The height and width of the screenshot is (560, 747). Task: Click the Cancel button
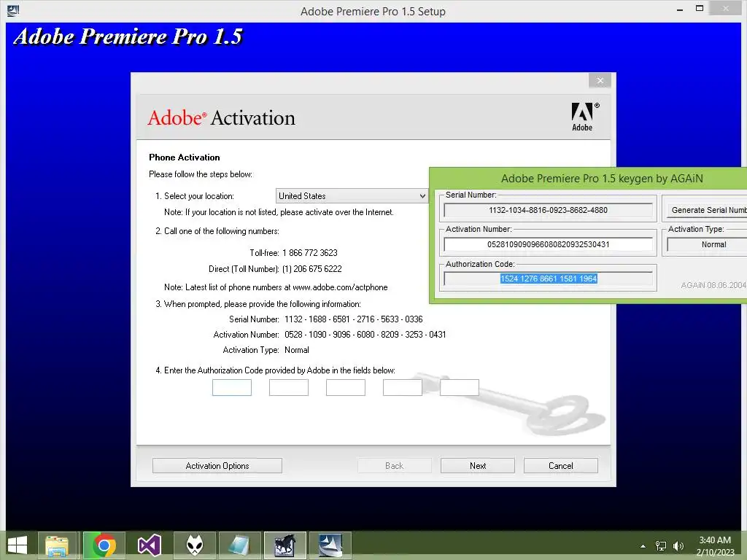561,466
